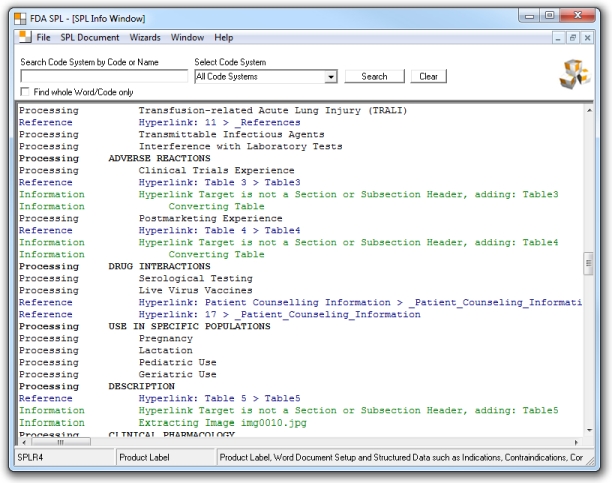Screen dimensions: 612x483
Task: Open the Window menu
Action: [187, 37]
